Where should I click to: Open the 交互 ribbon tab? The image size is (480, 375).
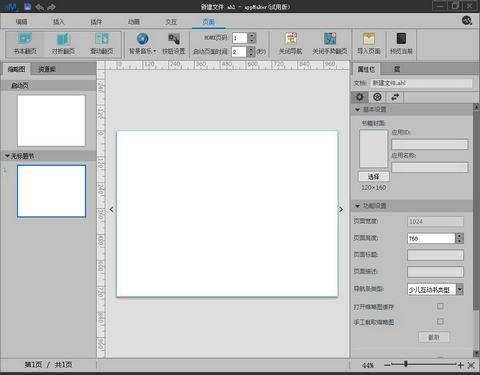pyautogui.click(x=171, y=22)
